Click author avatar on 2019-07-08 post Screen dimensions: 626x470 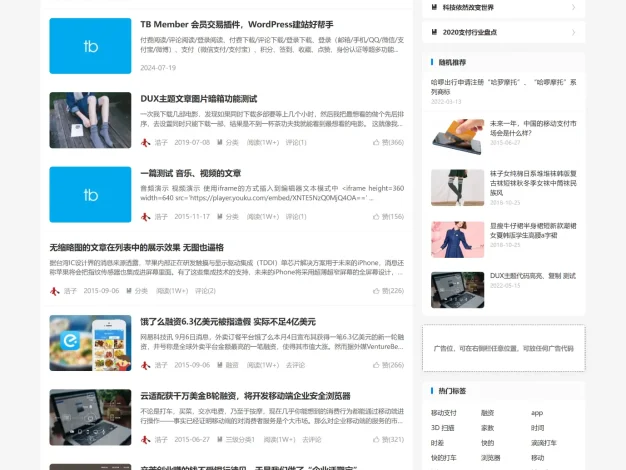point(145,142)
